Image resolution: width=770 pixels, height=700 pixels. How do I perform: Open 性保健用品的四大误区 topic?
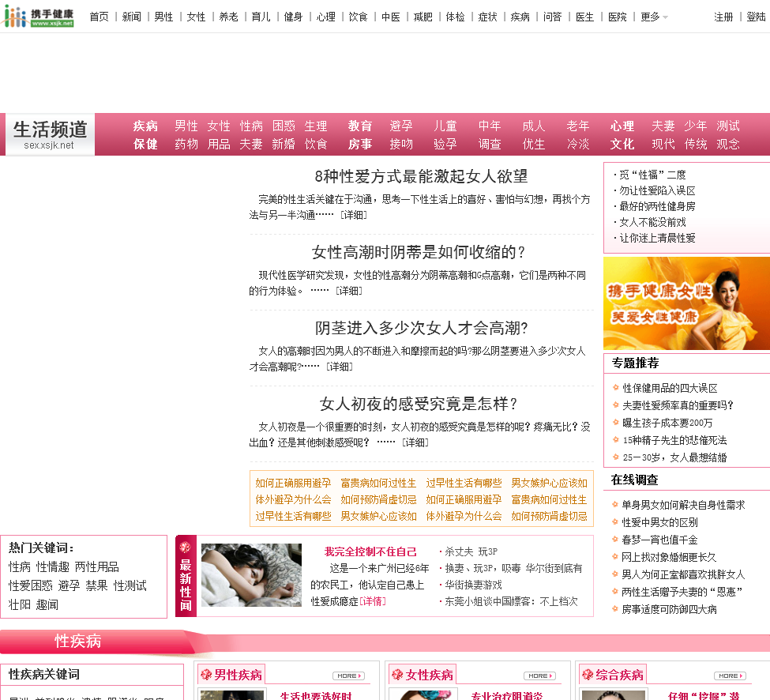pyautogui.click(x=670, y=388)
